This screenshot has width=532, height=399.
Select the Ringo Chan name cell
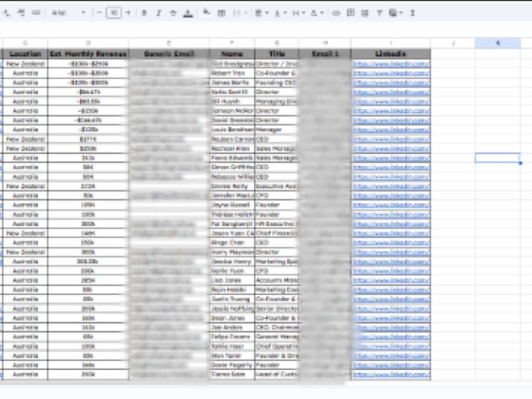coord(232,243)
